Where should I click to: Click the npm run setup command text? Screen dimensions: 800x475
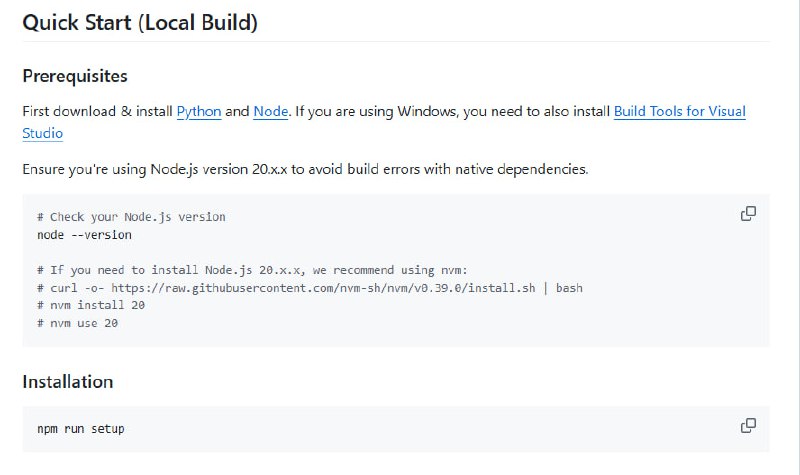[80, 428]
